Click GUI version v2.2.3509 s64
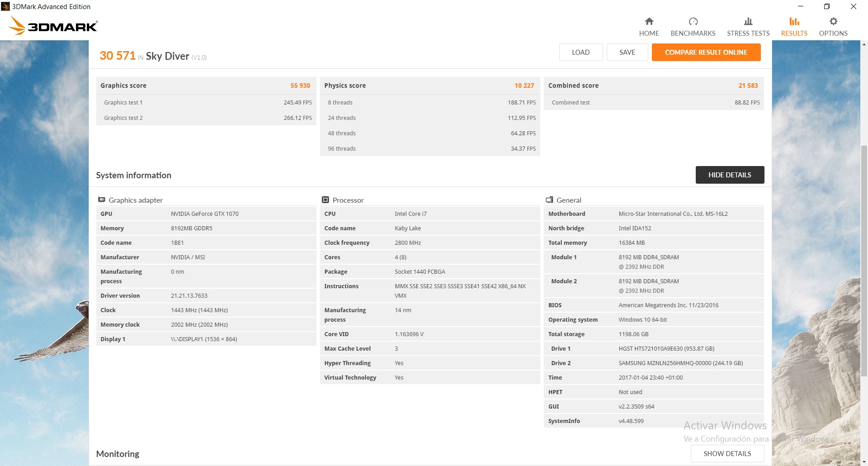This screenshot has width=868, height=466. (x=636, y=406)
